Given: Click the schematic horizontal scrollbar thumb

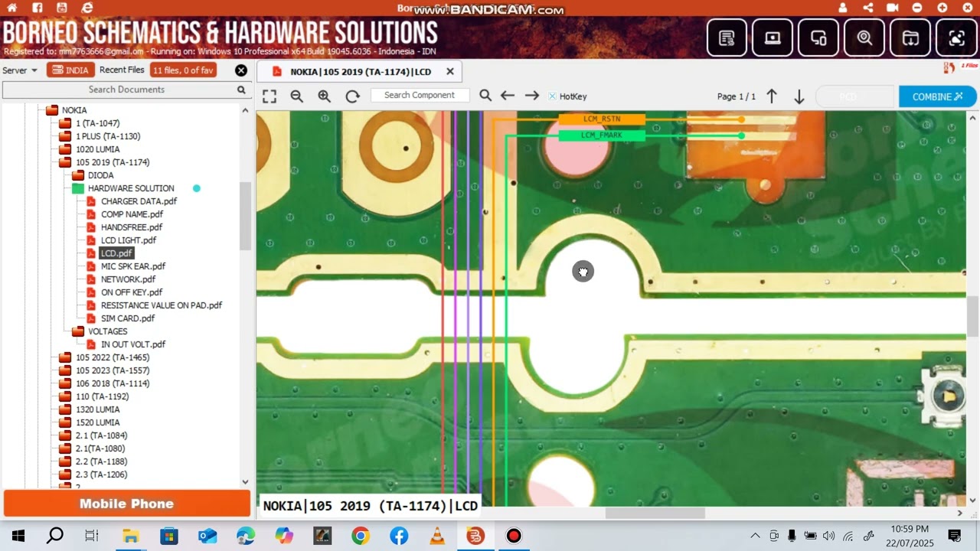Looking at the screenshot, I should point(655,513).
